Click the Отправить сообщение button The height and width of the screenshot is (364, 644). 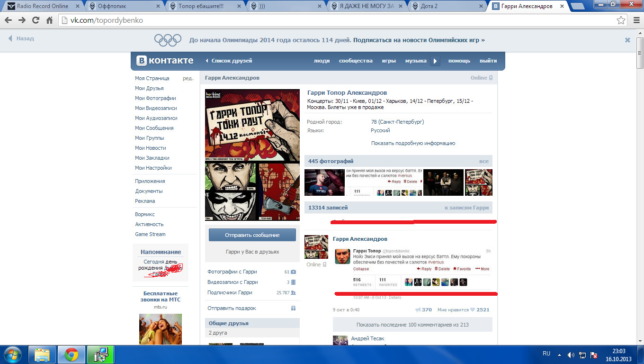coord(252,235)
